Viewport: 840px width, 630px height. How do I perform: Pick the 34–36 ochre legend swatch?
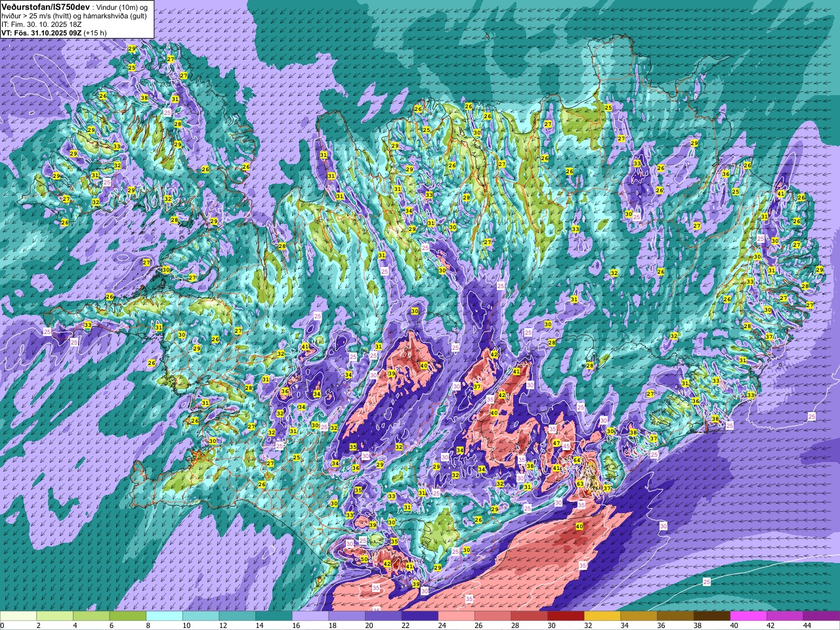pyautogui.click(x=639, y=616)
